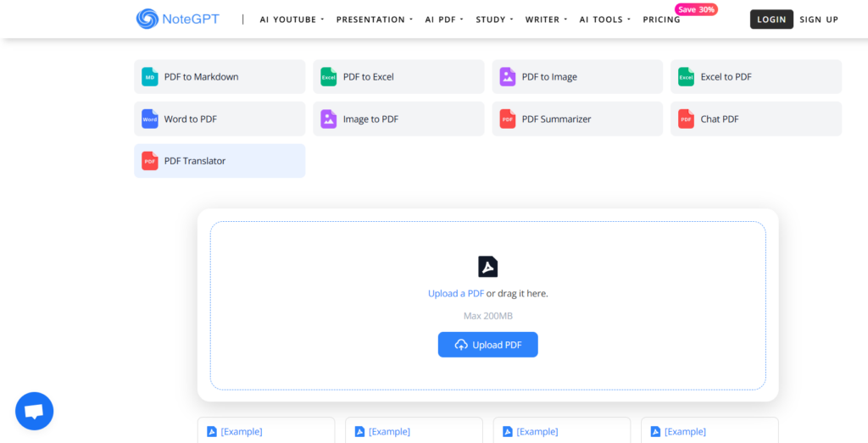
Task: Click the 'or drag it here.' text
Action: pyautogui.click(x=517, y=294)
